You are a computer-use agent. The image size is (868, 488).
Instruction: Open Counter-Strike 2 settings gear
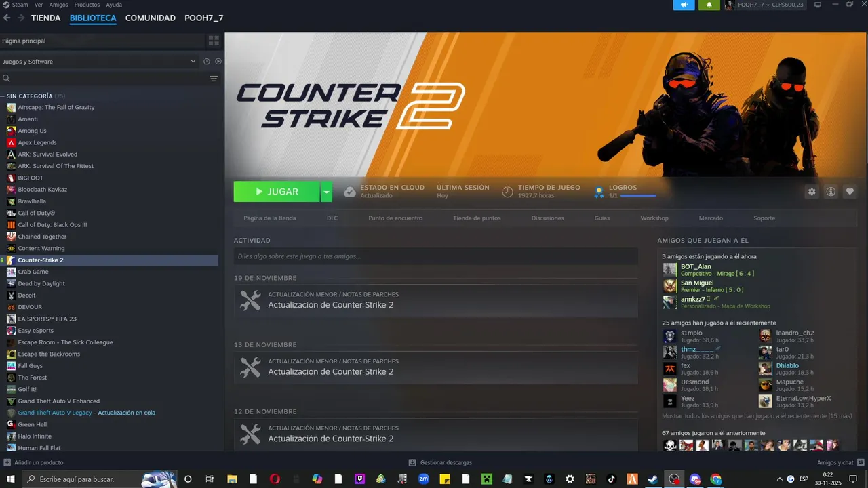(x=812, y=192)
